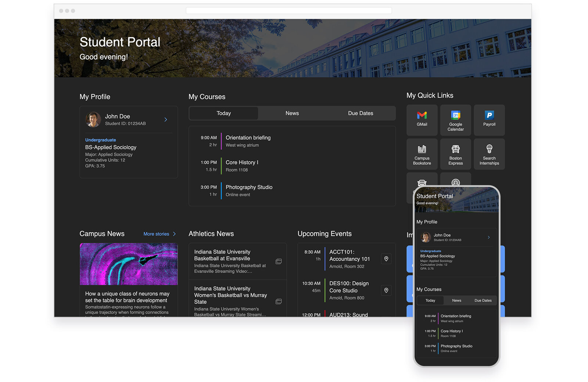The width and height of the screenshot is (588, 382).
Task: Open Campus Bookstore quick link
Action: pyautogui.click(x=422, y=154)
